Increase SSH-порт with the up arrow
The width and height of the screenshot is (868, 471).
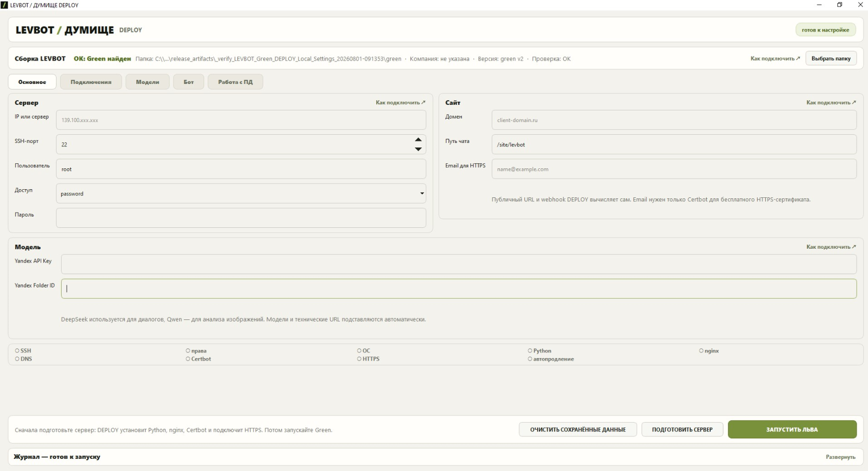coord(418,139)
